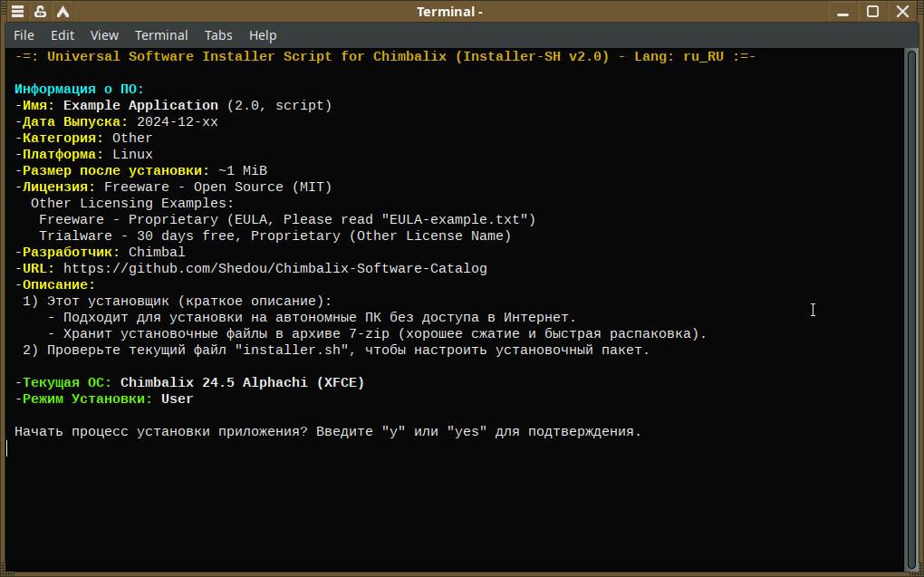Close the Terminal window
924x577 pixels.
pyautogui.click(x=902, y=12)
